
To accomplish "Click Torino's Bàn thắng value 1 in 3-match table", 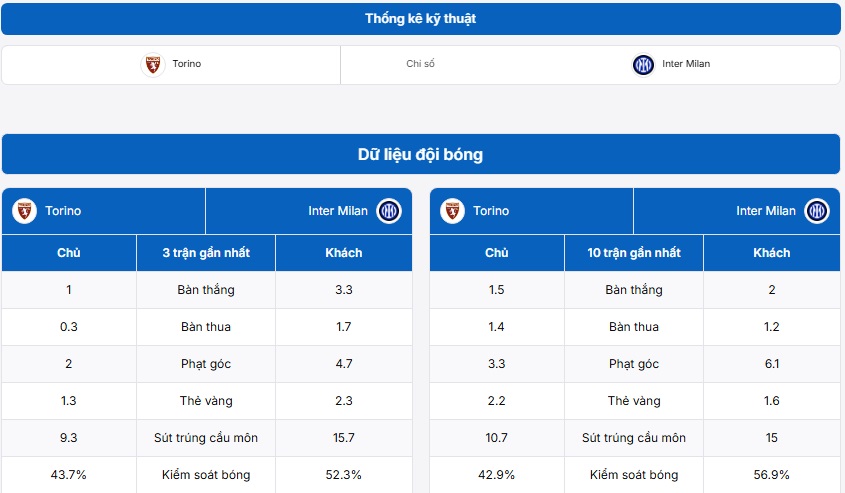I will [x=69, y=290].
